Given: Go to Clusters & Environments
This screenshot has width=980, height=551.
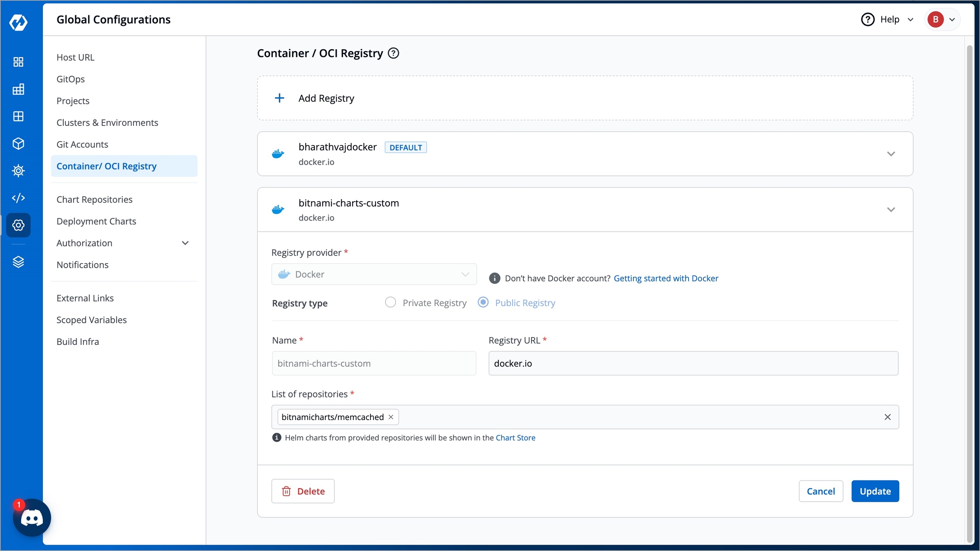Looking at the screenshot, I should tap(107, 122).
